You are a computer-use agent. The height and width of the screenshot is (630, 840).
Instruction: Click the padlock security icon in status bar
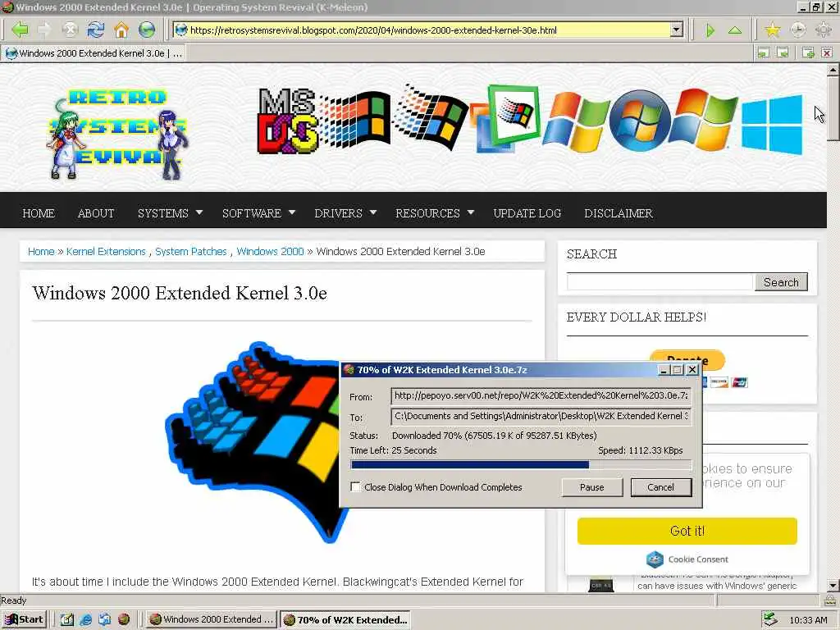coord(830,600)
